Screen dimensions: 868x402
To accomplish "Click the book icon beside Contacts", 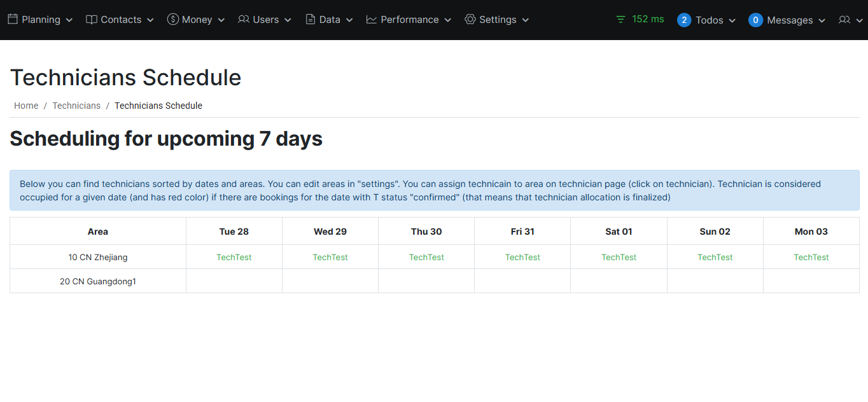I will click(x=92, y=20).
